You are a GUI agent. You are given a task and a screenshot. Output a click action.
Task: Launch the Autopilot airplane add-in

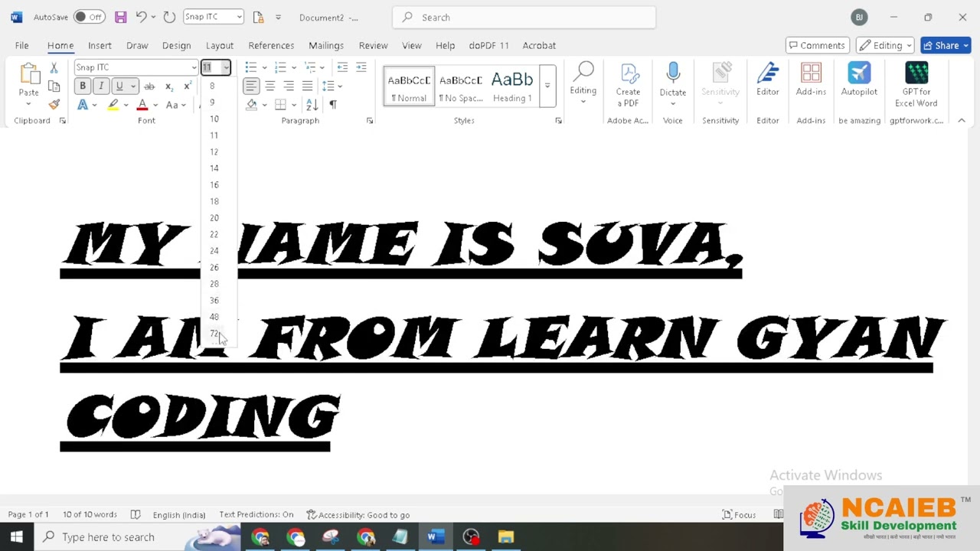[x=859, y=74]
